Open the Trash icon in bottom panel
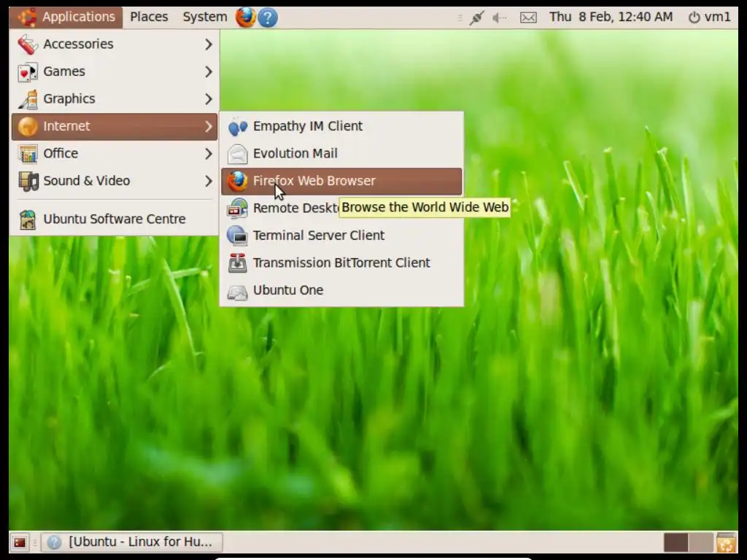 click(726, 542)
